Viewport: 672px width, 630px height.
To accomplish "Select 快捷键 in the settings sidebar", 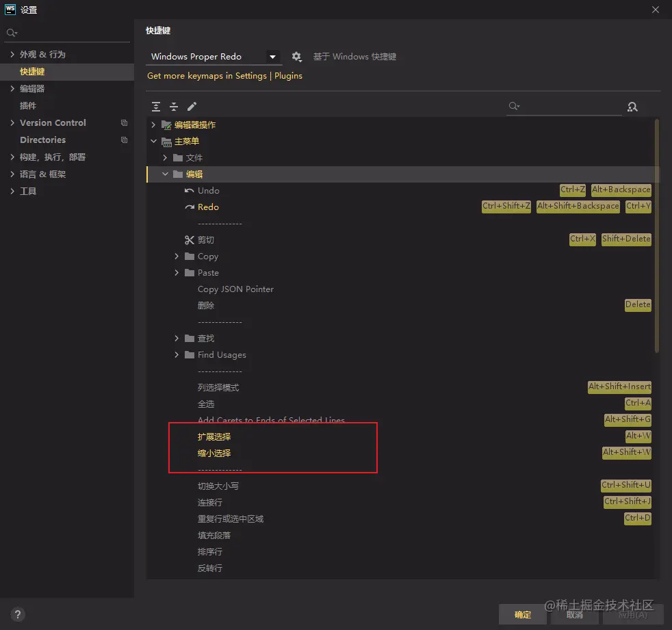I will point(67,72).
